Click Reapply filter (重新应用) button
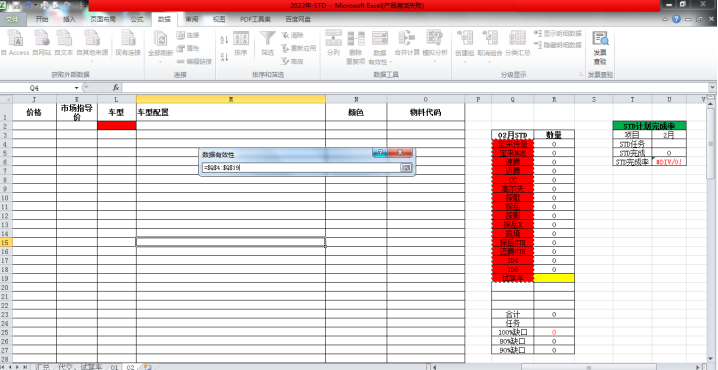Screen dimensions: 718x370 point(299,48)
